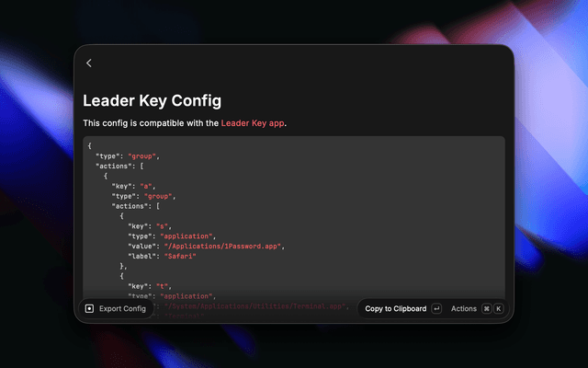Click the "This config is compatible" description text
Image resolution: width=588 pixels, height=368 pixels.
pyautogui.click(x=185, y=123)
